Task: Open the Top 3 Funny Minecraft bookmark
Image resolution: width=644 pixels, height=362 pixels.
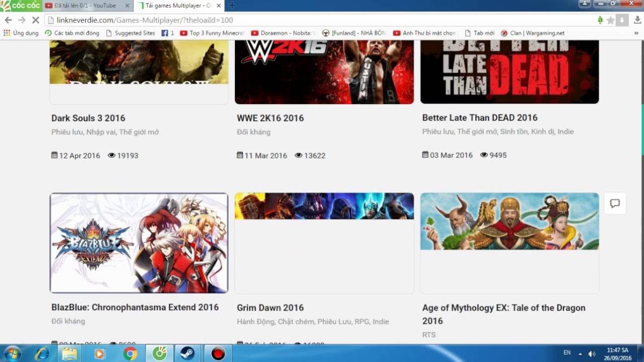Action: 212,33
